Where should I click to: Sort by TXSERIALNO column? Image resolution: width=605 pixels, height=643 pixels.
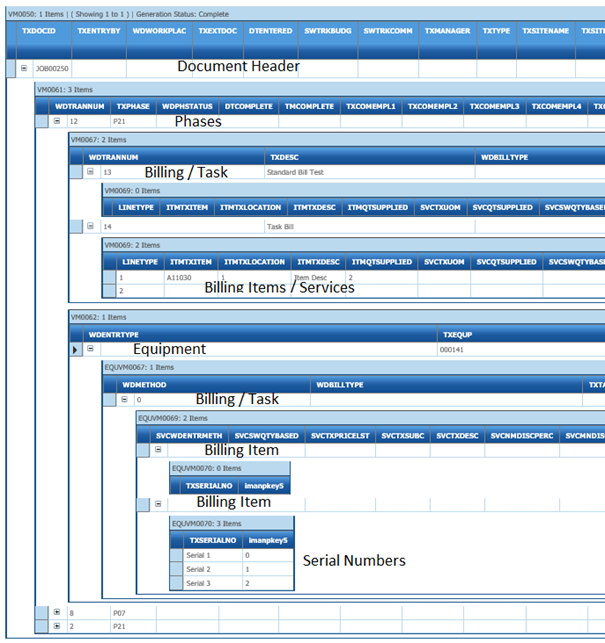coord(210,541)
